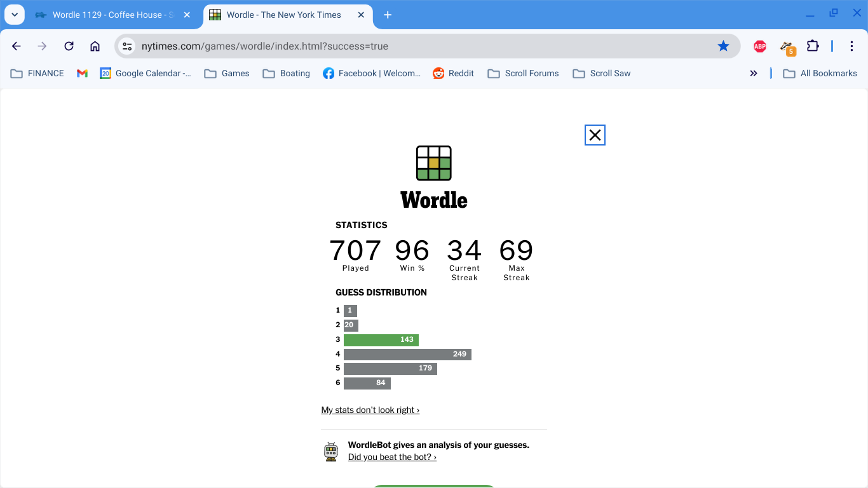
Task: Click the Wordle grid logo icon
Action: [x=433, y=163]
